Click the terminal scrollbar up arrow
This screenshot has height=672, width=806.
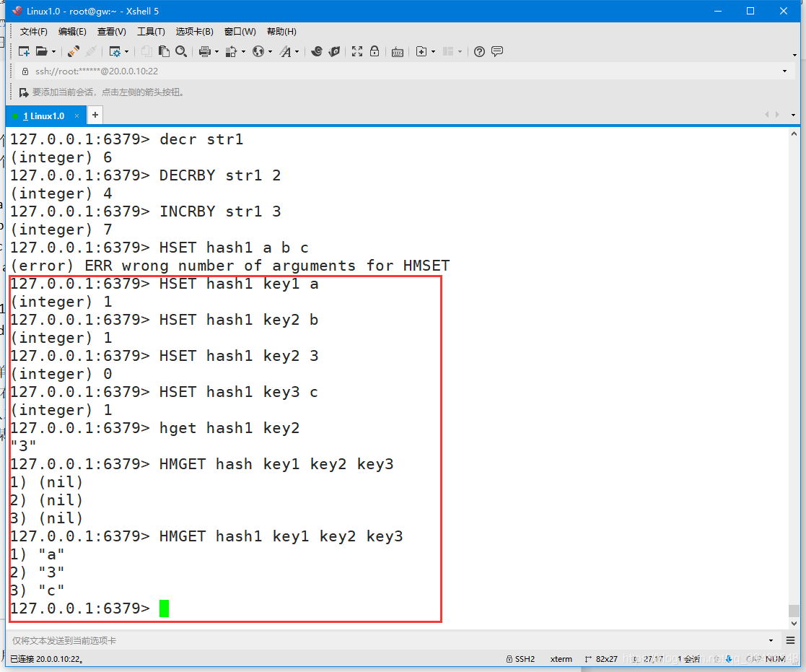coord(794,134)
